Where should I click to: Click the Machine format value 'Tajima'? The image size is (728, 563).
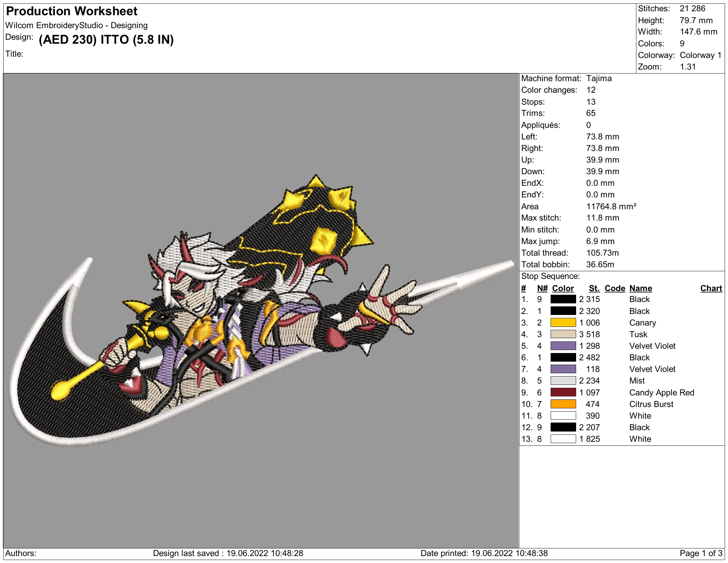tap(599, 78)
